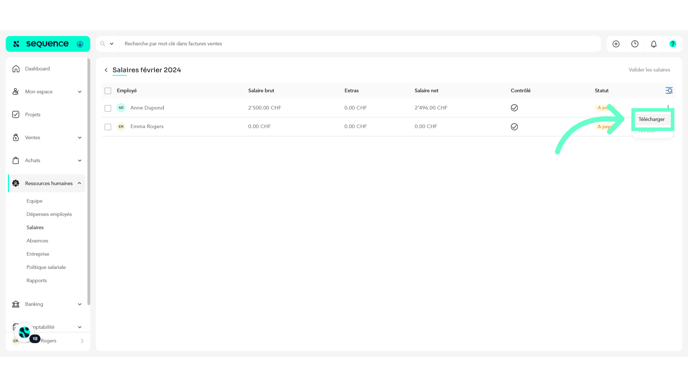This screenshot has height=387, width=688.
Task: Click the chat widget bubble with badge
Action: pyautogui.click(x=25, y=333)
